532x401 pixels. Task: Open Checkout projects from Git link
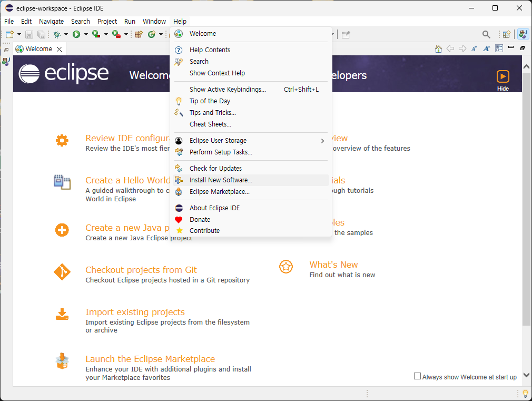(141, 270)
